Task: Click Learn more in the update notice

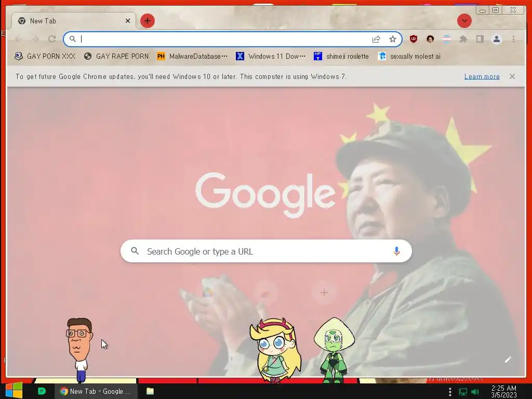Action: click(482, 77)
